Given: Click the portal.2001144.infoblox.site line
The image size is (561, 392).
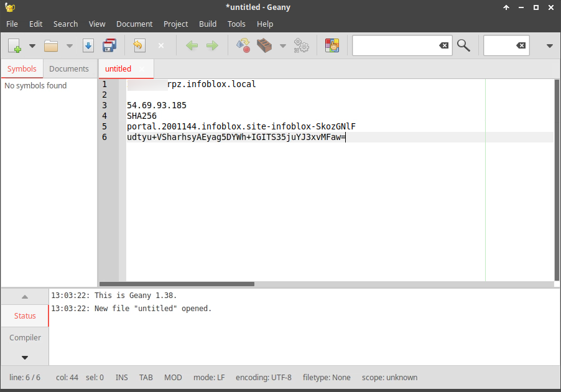Looking at the screenshot, I should coord(241,126).
